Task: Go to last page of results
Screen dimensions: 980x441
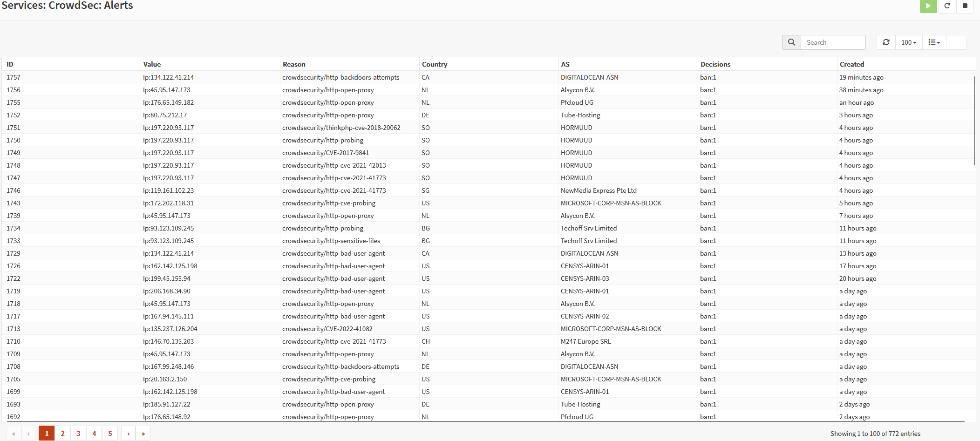Action: pyautogui.click(x=143, y=434)
